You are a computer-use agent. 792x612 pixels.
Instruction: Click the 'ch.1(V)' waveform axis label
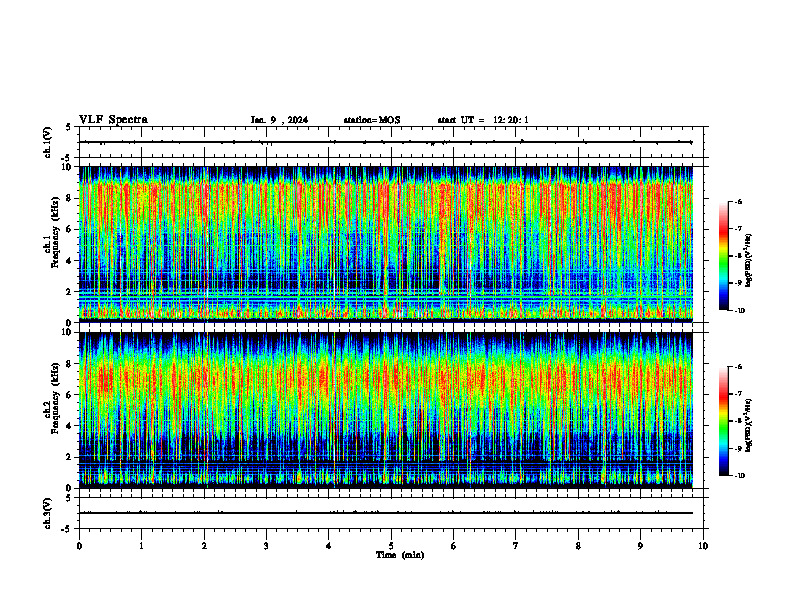48,142
